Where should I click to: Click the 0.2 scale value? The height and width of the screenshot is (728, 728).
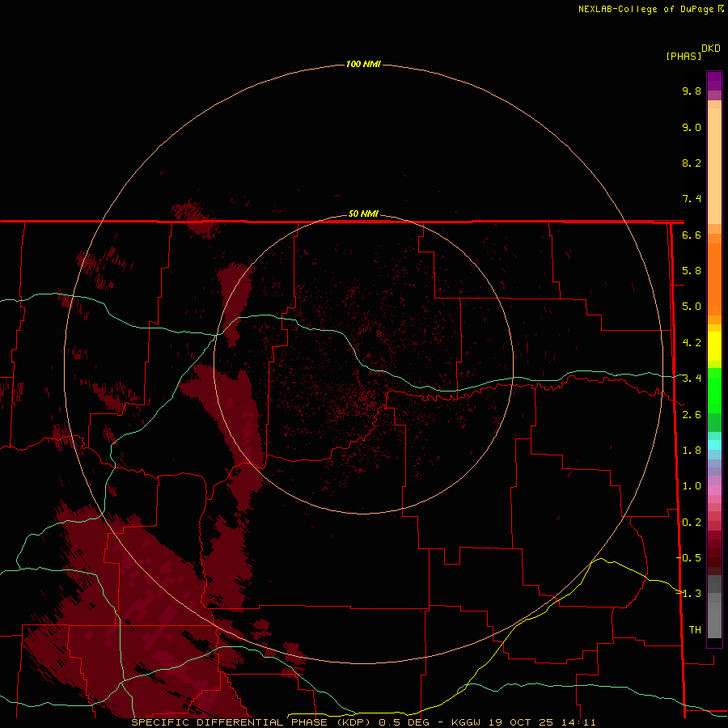(692, 523)
